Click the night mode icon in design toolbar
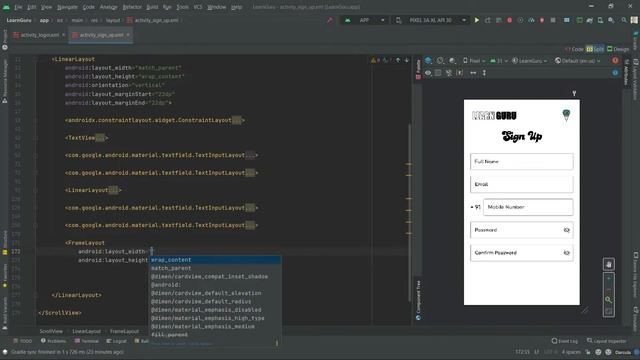640x360 pixels. coord(452,60)
